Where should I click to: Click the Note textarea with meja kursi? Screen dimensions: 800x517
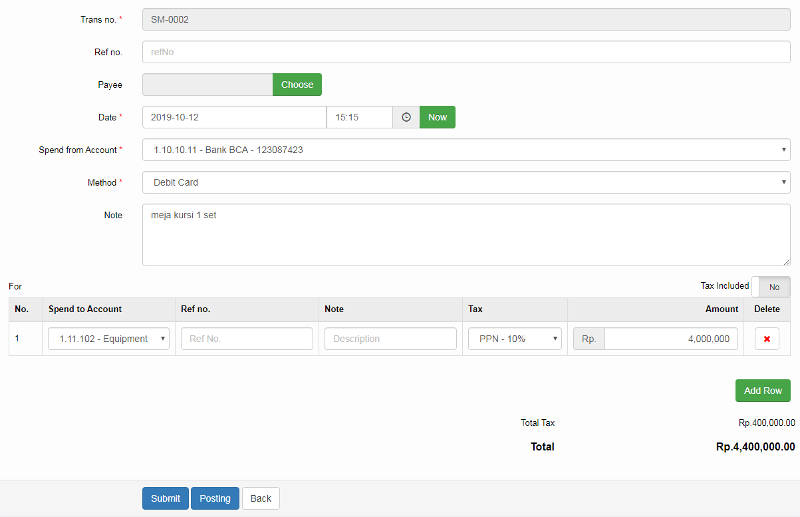466,235
